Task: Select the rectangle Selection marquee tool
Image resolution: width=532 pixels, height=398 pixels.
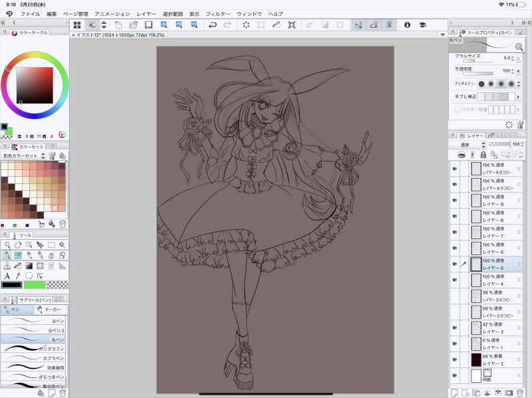Action: pyautogui.click(x=51, y=245)
